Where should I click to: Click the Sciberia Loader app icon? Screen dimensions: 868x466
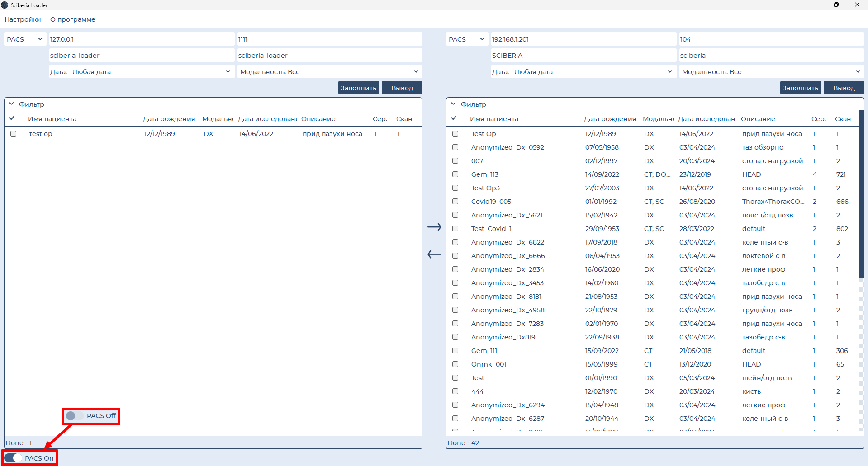[5, 5]
